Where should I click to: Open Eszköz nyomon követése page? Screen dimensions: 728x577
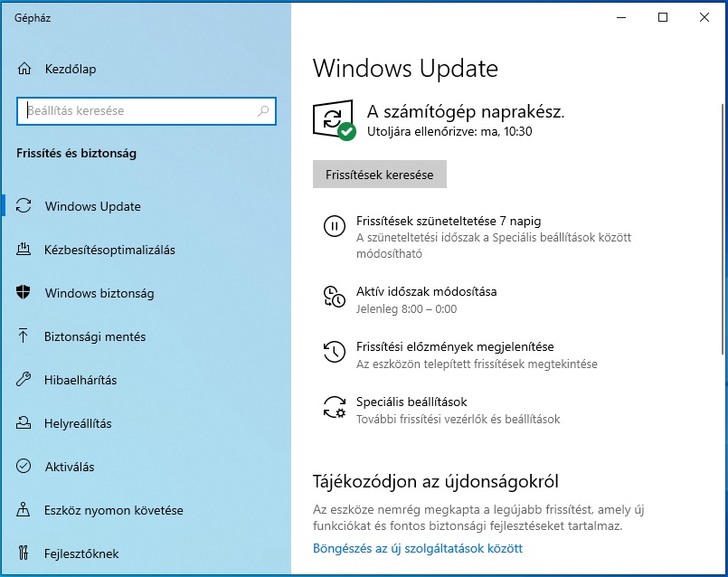[x=114, y=510]
